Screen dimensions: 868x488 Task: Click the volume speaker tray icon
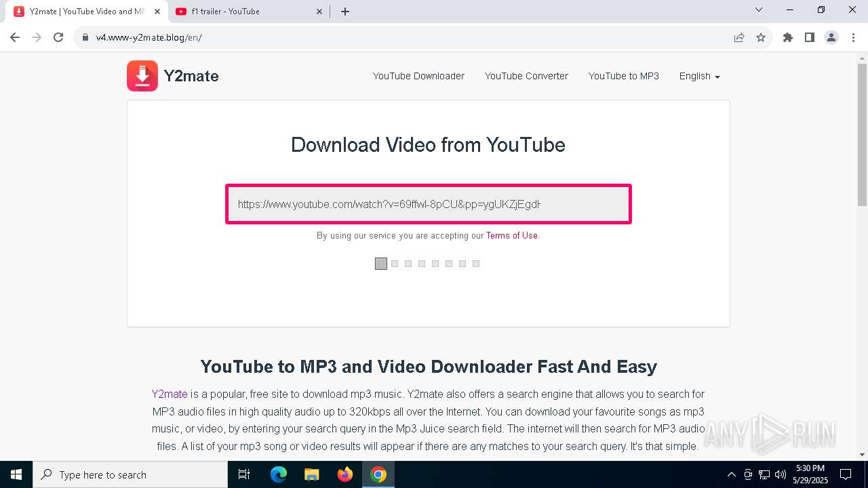point(781,474)
